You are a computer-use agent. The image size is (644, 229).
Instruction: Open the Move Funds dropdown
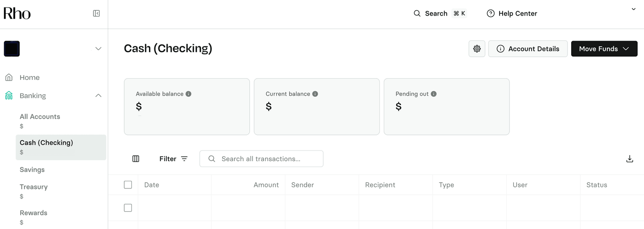pos(604,49)
